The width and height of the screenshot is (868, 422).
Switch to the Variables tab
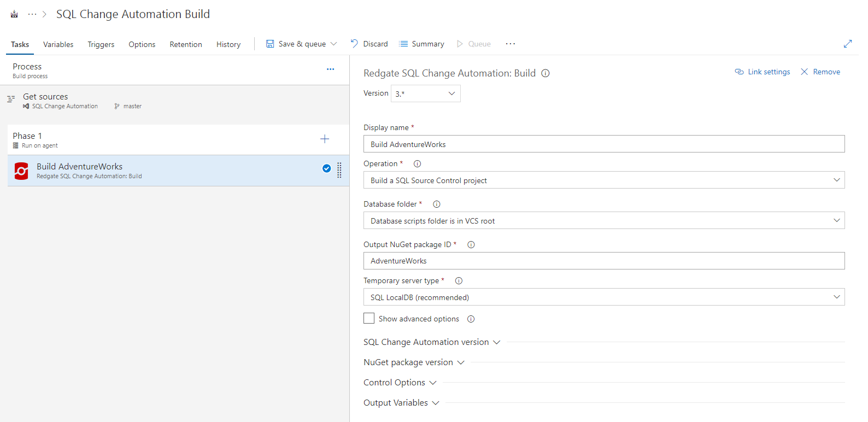pos(58,44)
